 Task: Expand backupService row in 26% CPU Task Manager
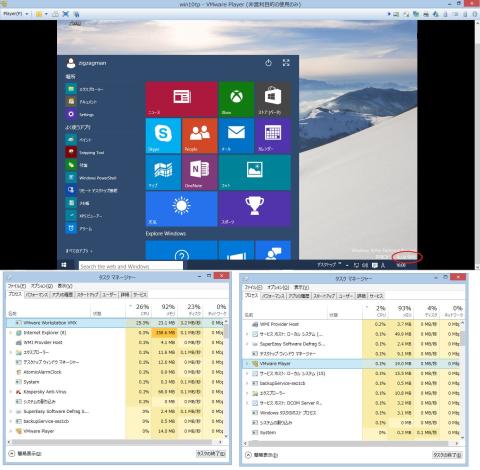pos(10,421)
